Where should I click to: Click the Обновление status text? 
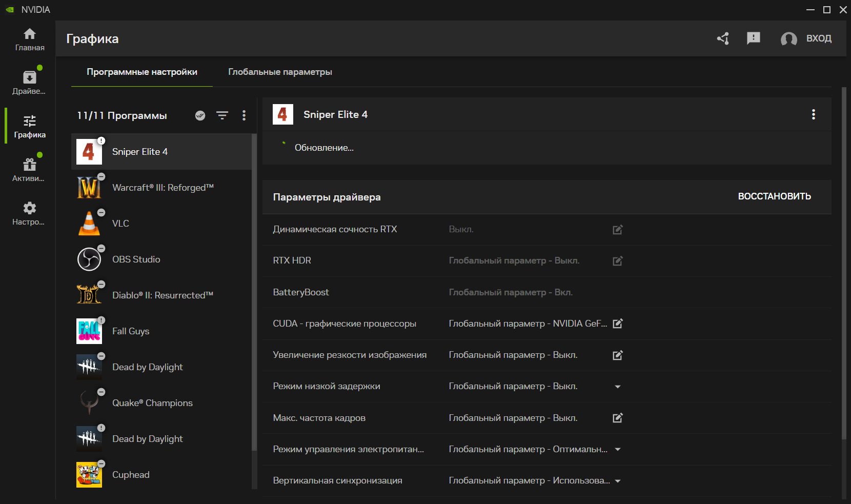tap(324, 148)
